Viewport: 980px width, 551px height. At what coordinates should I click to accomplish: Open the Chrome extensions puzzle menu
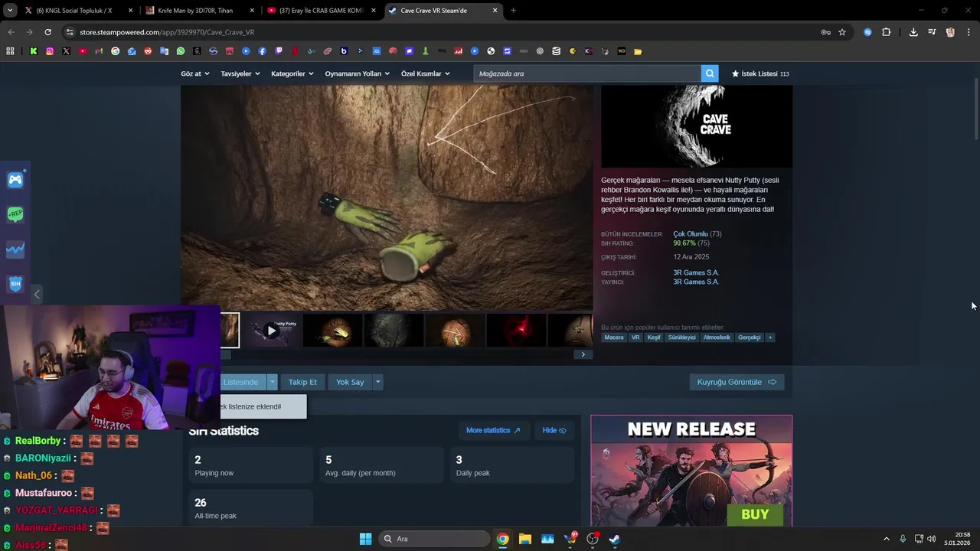[x=887, y=32]
